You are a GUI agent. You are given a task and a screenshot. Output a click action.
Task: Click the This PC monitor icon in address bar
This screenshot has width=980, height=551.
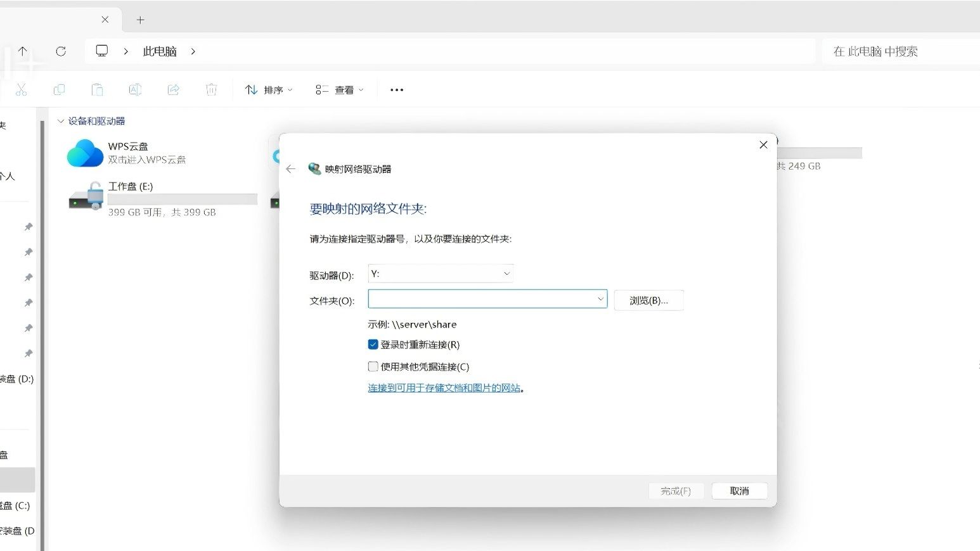point(102,51)
